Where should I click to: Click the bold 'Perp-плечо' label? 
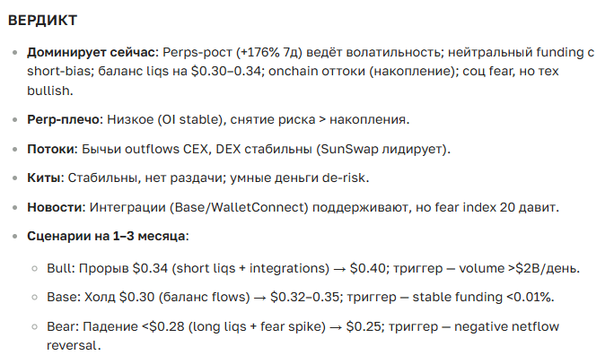point(65,119)
